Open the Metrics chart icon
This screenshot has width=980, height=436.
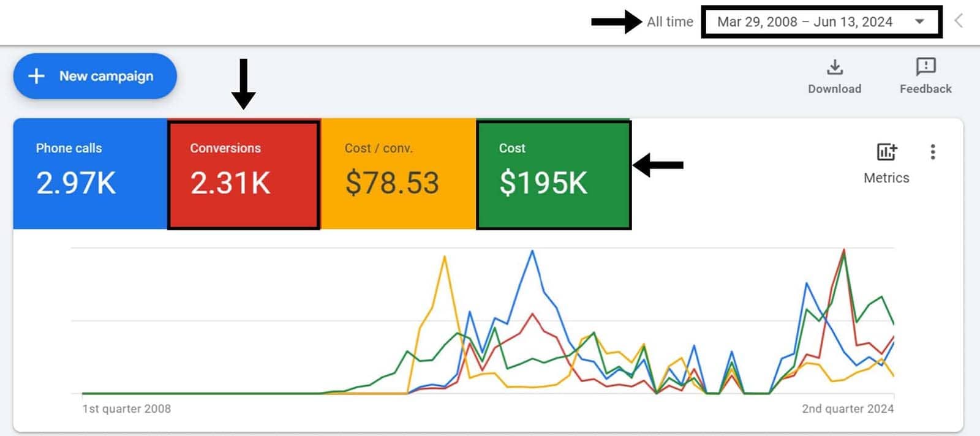(886, 152)
